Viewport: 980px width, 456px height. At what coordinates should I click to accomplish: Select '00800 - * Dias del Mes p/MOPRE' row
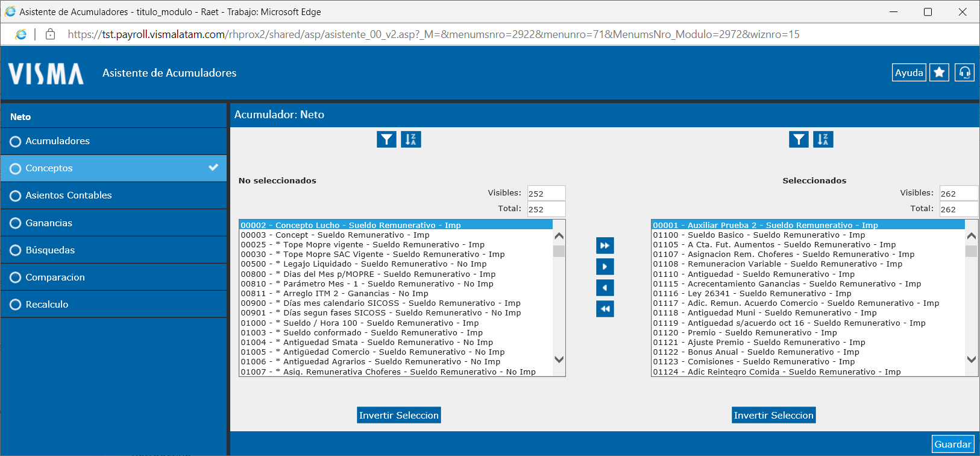tap(396, 274)
